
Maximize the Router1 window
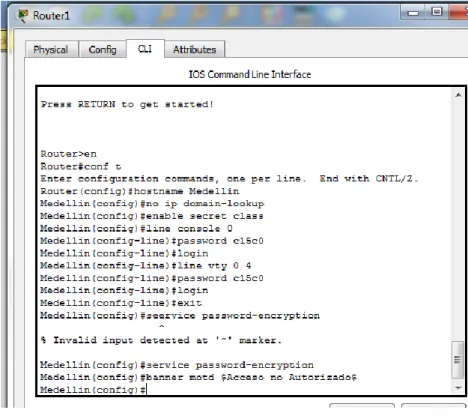tap(437, 12)
